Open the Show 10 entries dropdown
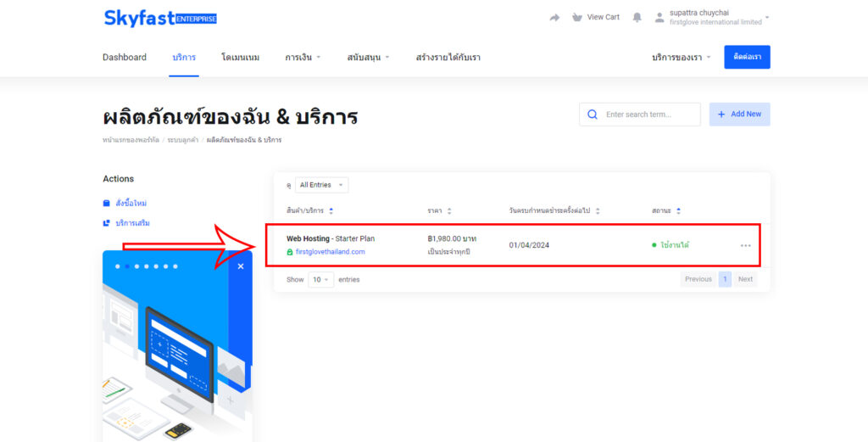The width and height of the screenshot is (868, 442). click(321, 280)
